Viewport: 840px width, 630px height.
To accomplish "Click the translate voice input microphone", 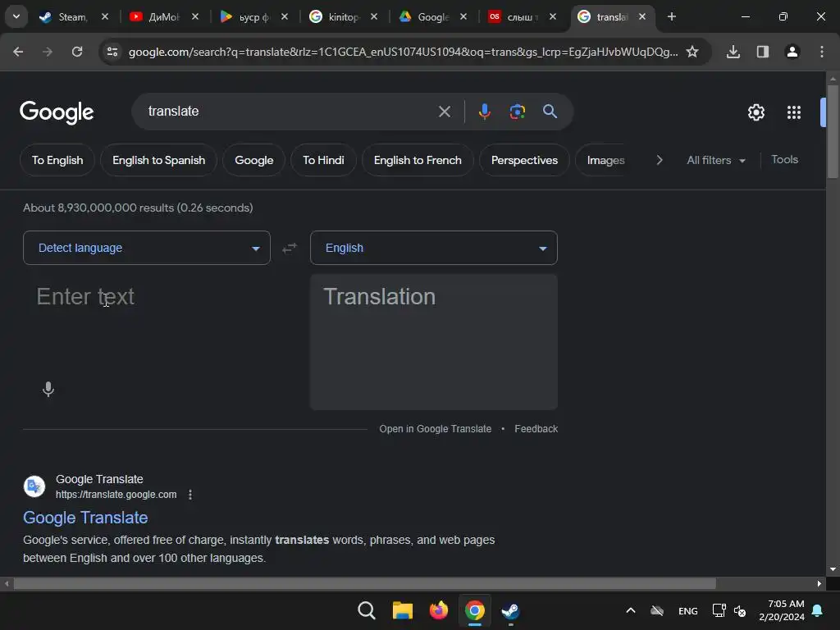I will click(48, 389).
